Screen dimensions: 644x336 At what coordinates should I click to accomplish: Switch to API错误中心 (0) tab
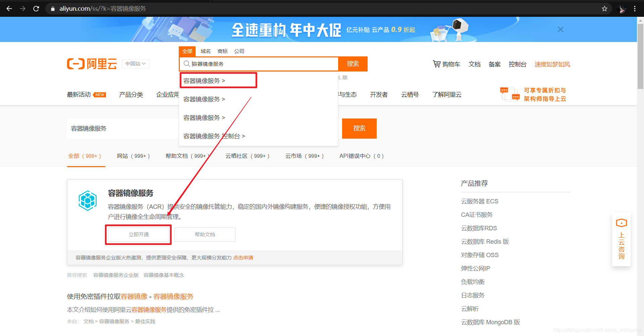pyautogui.click(x=362, y=156)
